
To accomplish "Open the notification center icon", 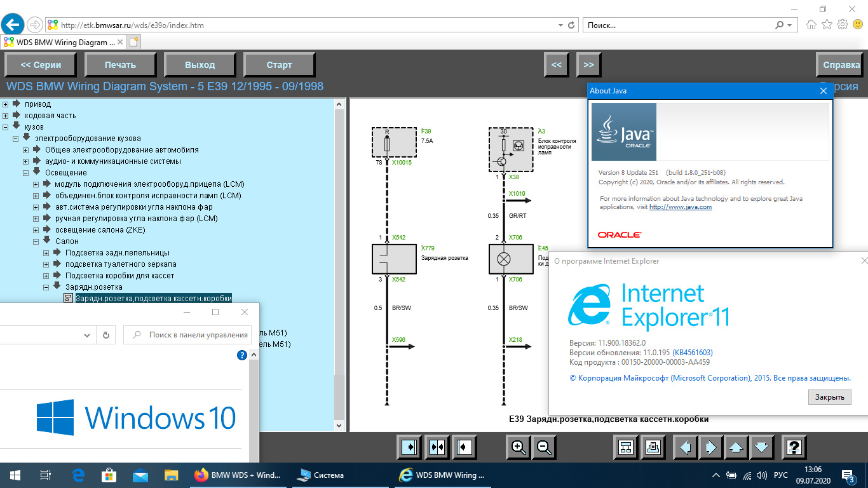I will [848, 475].
